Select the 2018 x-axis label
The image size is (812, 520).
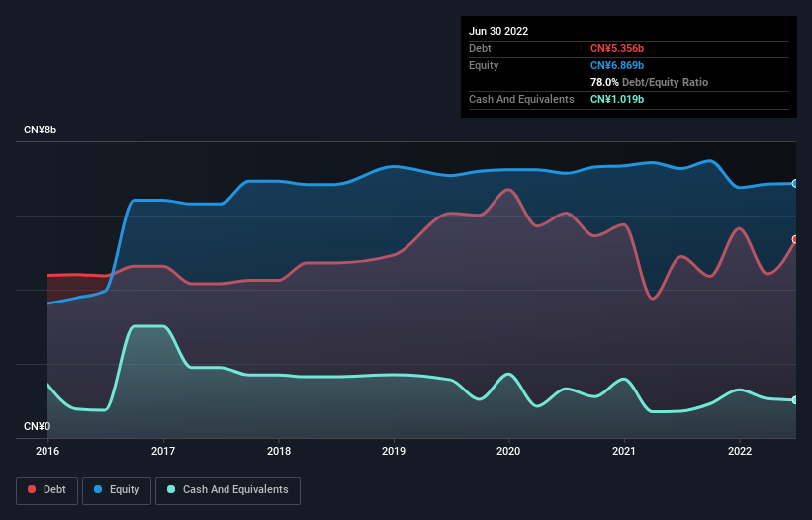(279, 451)
